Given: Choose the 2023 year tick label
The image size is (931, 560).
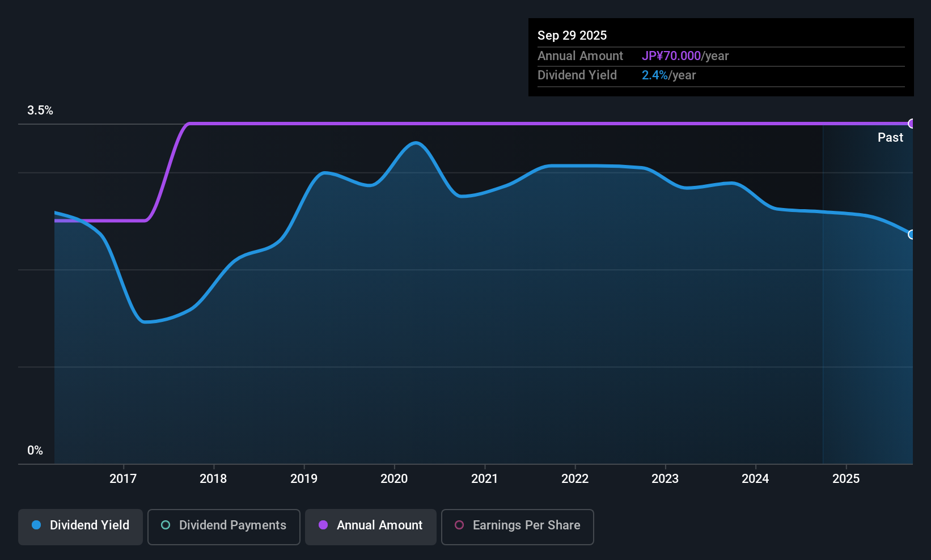Looking at the screenshot, I should point(665,479).
